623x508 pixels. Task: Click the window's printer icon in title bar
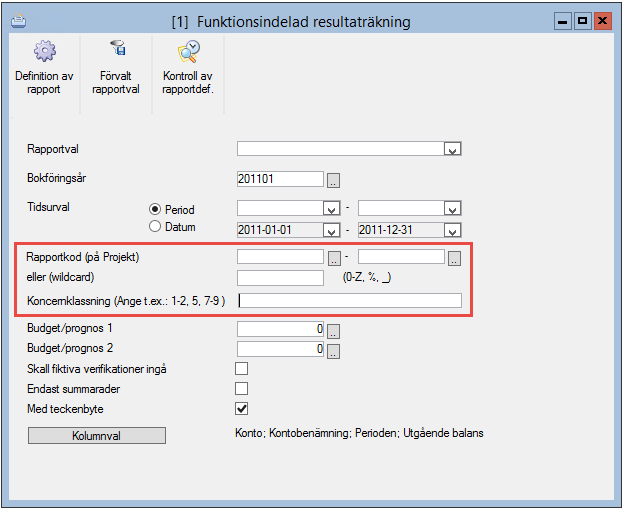(x=18, y=21)
